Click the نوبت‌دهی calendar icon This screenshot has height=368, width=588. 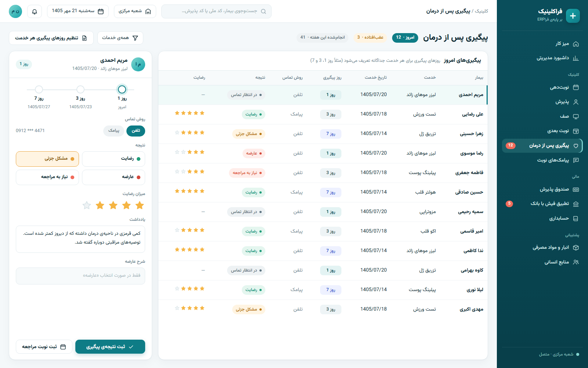576,87
